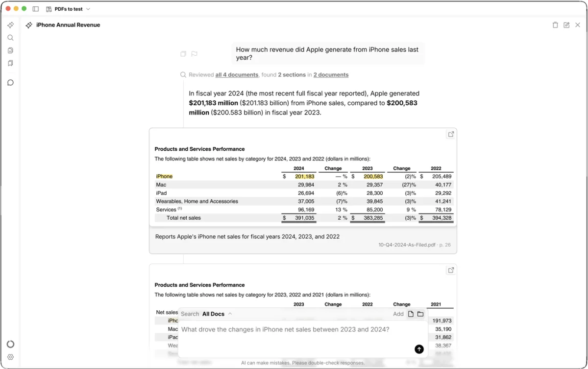
Task: Follow the "2 documents" link
Action: coord(331,75)
